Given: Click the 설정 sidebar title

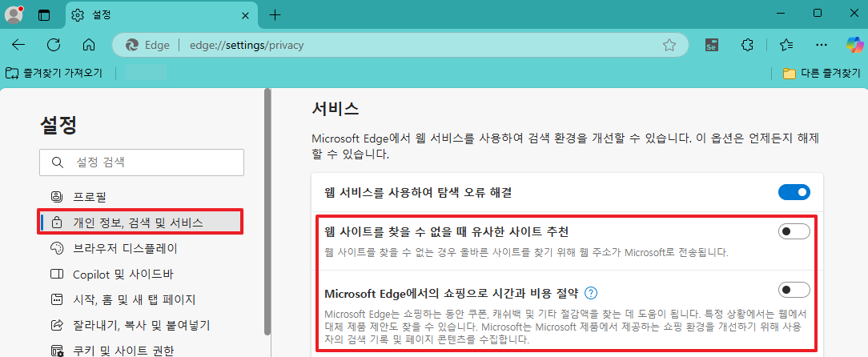Looking at the screenshot, I should coord(58,125).
